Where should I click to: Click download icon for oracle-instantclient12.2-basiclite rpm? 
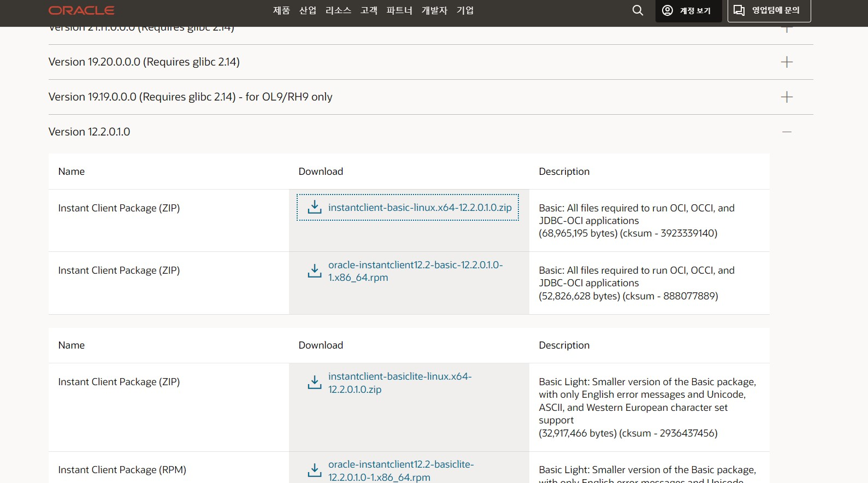coord(315,470)
